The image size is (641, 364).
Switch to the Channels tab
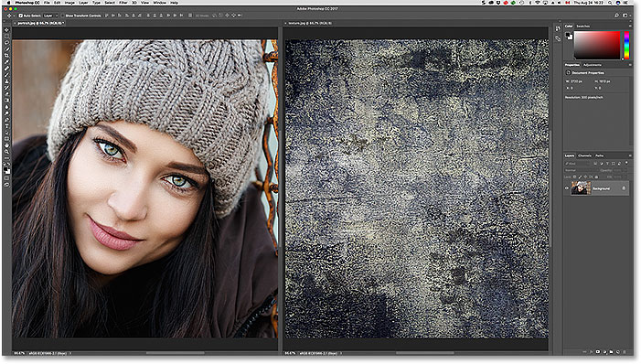point(584,155)
